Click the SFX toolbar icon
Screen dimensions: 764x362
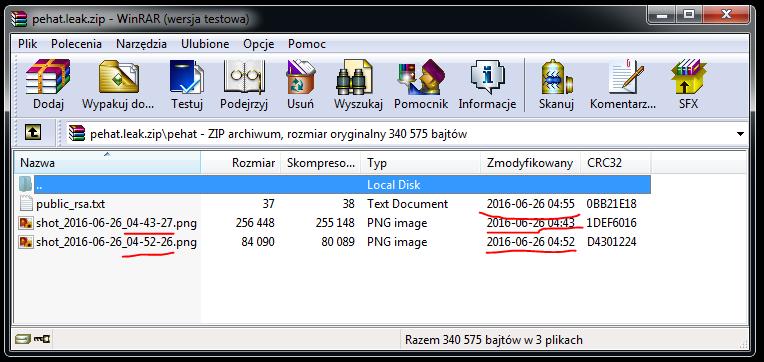click(x=688, y=77)
